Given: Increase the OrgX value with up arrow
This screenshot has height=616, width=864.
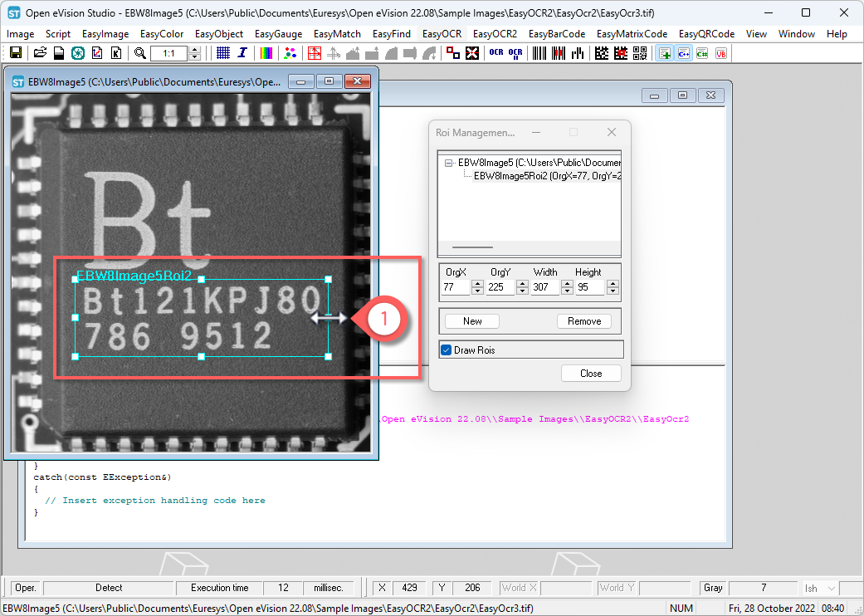Looking at the screenshot, I should click(x=478, y=284).
